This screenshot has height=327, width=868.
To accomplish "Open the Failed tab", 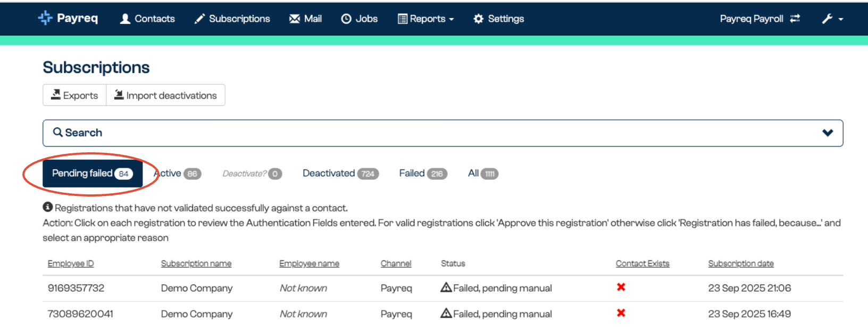I will pos(423,174).
